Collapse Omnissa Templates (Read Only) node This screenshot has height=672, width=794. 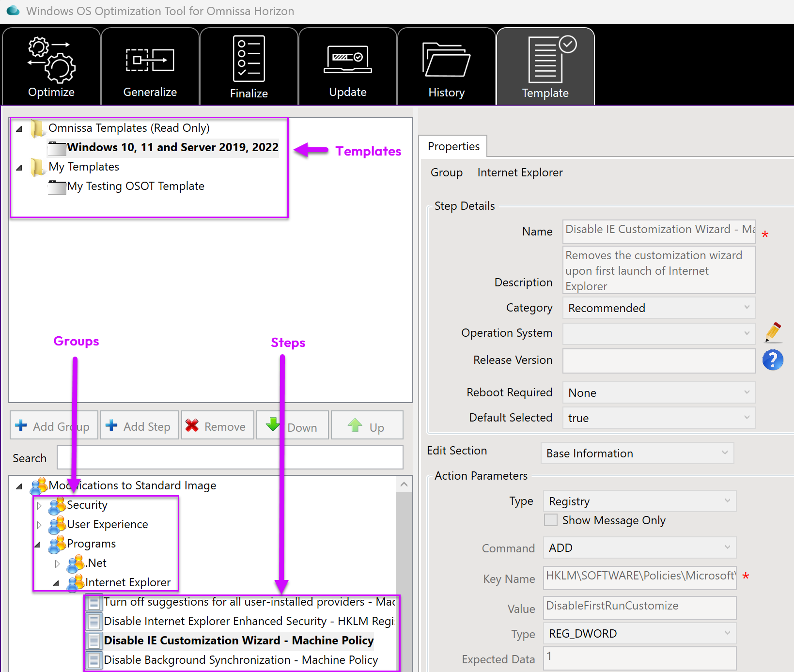point(19,129)
